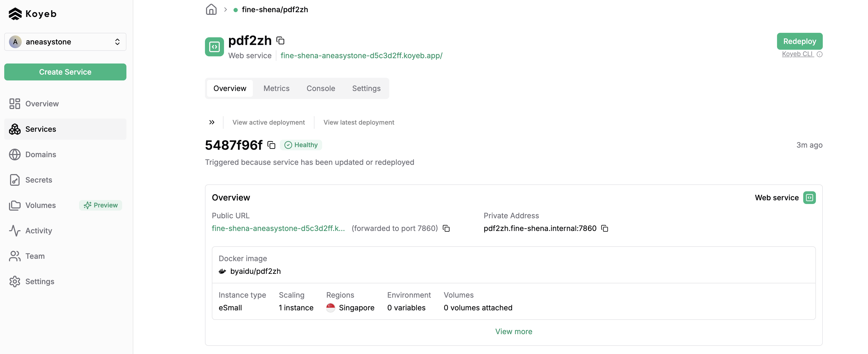Open the Koyeb CLI link

click(x=798, y=54)
